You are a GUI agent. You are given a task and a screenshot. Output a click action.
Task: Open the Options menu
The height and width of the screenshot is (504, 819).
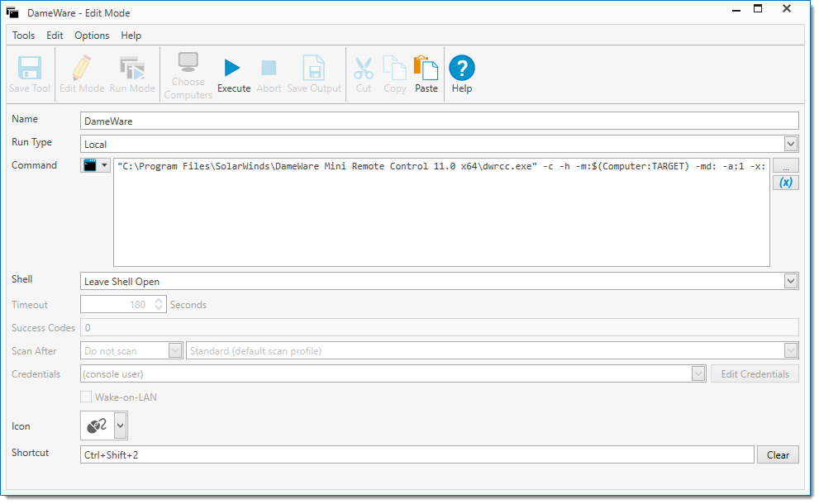point(92,36)
